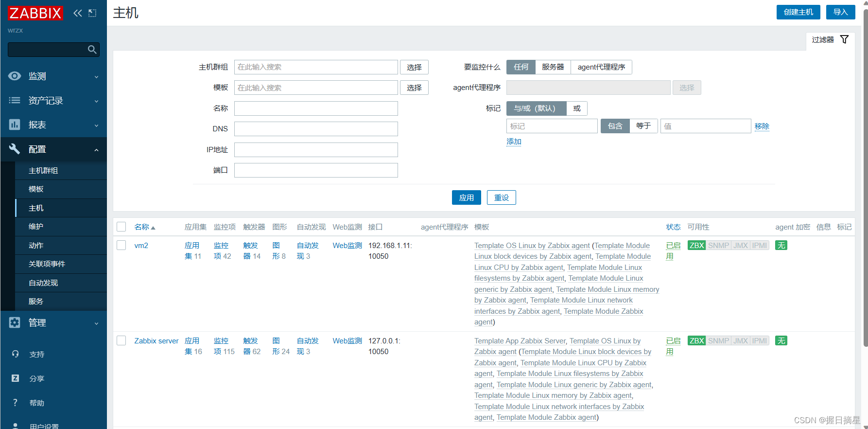
Task: Click the ZBX availability badge for vm2
Action: pos(697,246)
